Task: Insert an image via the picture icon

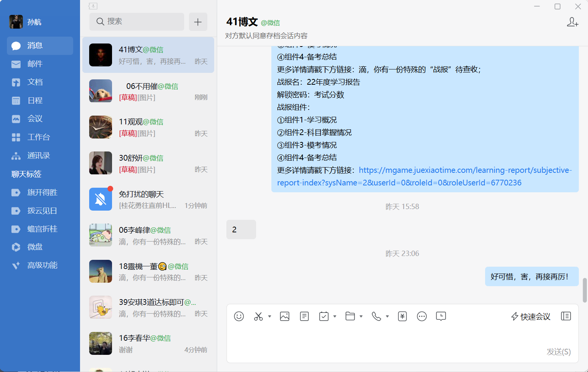Action: pos(285,316)
